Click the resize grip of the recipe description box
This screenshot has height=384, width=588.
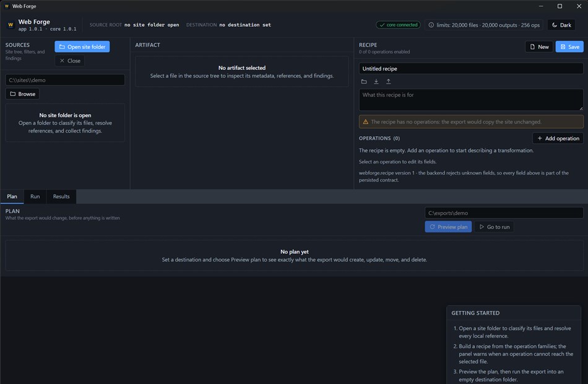[x=581, y=108]
